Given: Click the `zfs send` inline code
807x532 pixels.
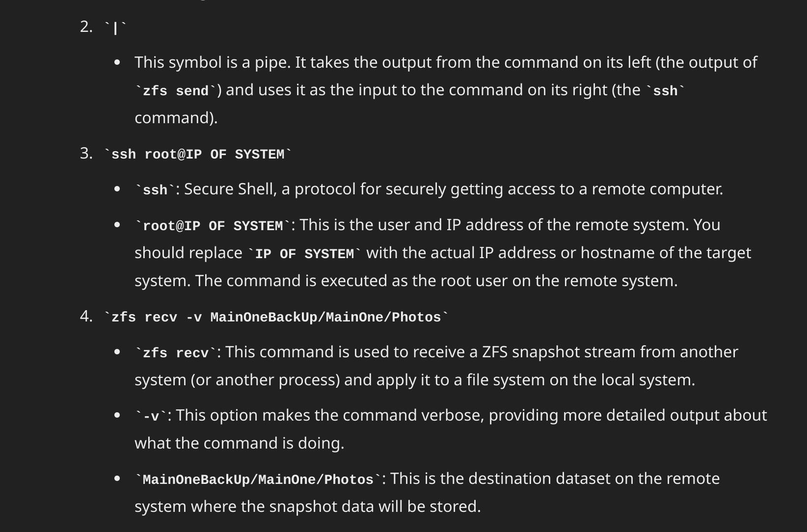Looking at the screenshot, I should [x=176, y=91].
